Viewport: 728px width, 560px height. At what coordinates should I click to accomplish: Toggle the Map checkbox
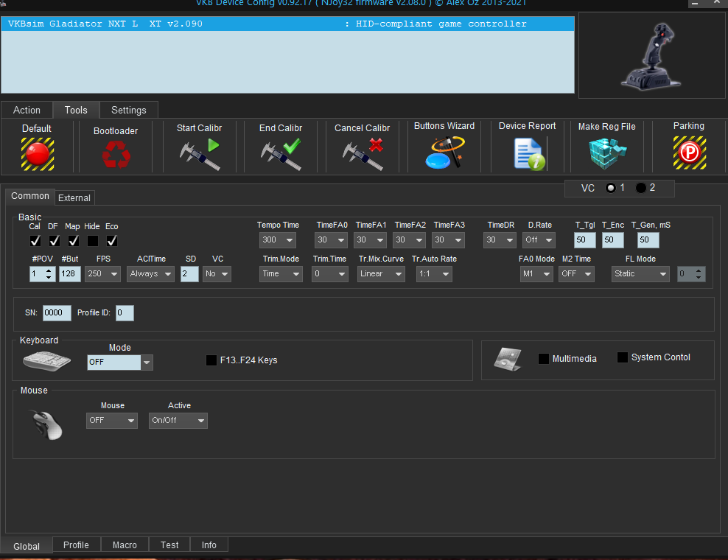coord(74,240)
